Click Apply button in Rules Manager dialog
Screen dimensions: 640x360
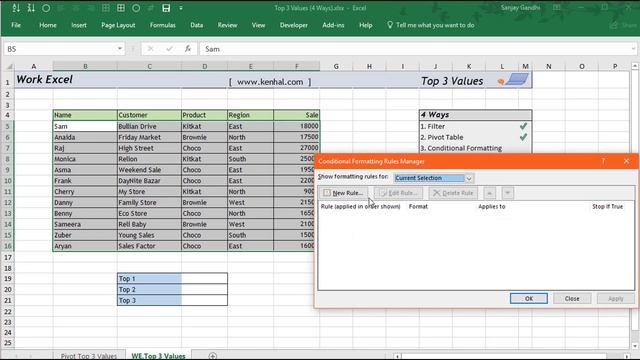(616, 298)
